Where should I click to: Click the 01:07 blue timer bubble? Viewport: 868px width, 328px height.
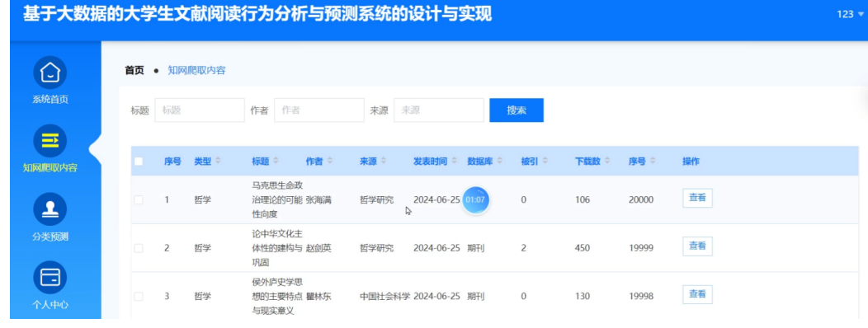click(x=475, y=199)
